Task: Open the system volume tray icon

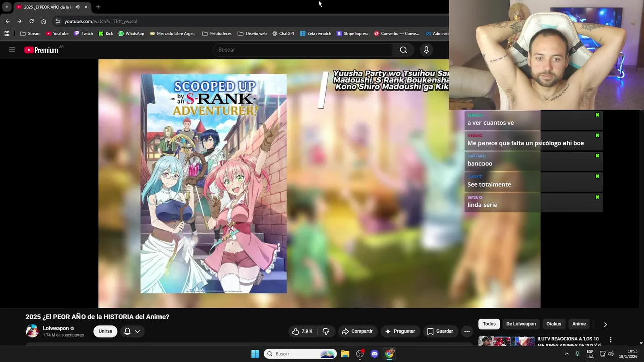Action: pyautogui.click(x=611, y=354)
